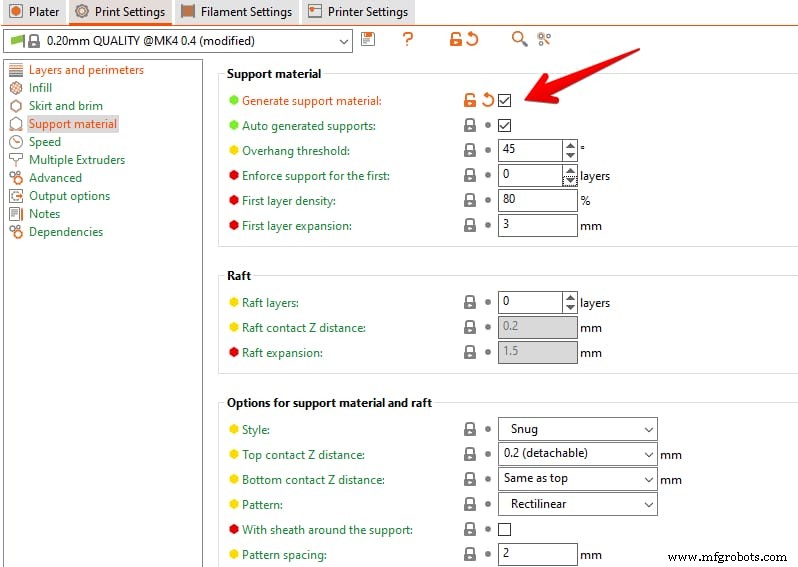Click the lock icon for Bottom contact Z distance
The image size is (798, 567).
coord(469,479)
